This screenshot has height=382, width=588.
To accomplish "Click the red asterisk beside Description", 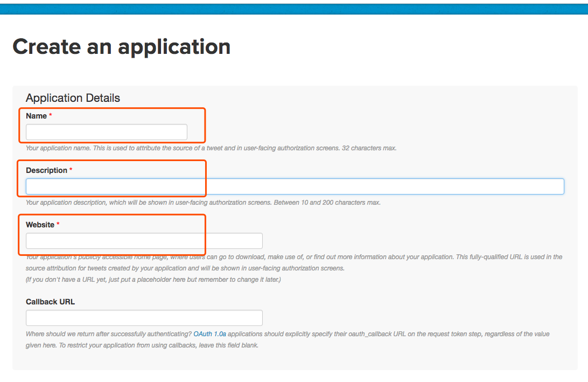I will (x=72, y=169).
